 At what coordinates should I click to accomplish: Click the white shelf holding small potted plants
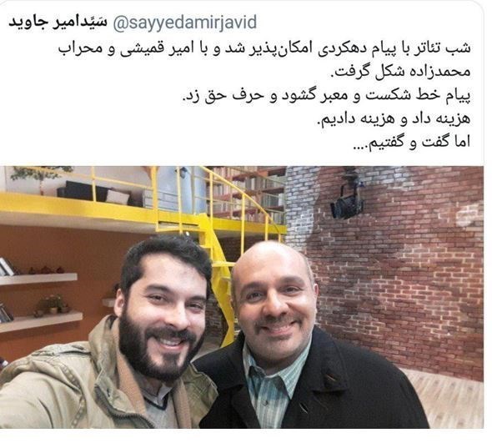(x=41, y=321)
